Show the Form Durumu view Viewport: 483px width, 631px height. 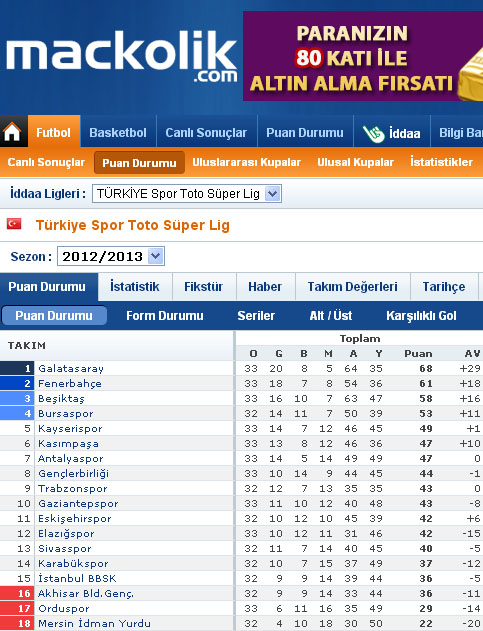point(165,316)
